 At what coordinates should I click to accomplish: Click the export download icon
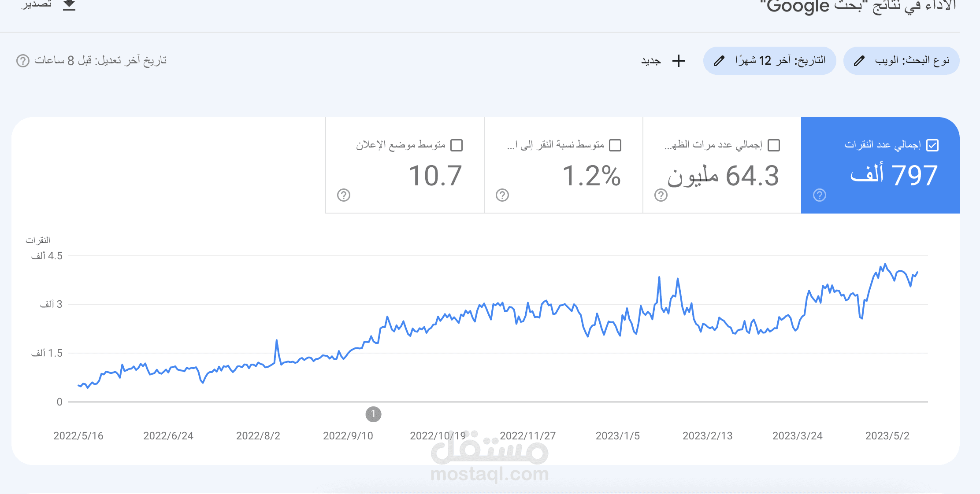pyautogui.click(x=69, y=5)
